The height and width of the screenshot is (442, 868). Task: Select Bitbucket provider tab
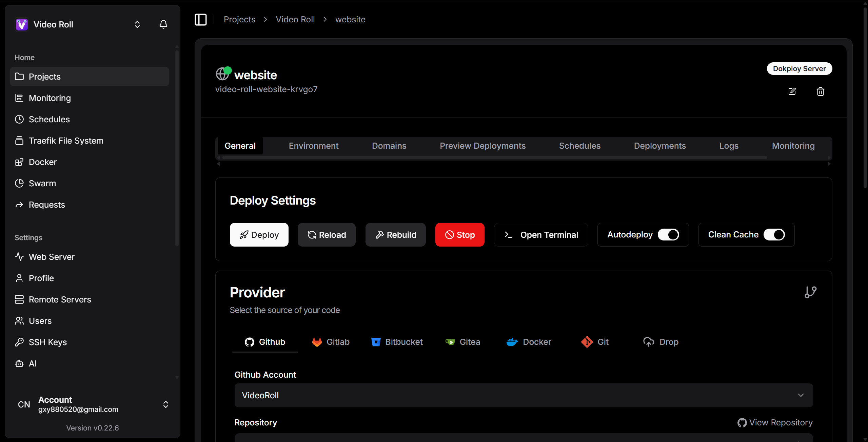(397, 342)
